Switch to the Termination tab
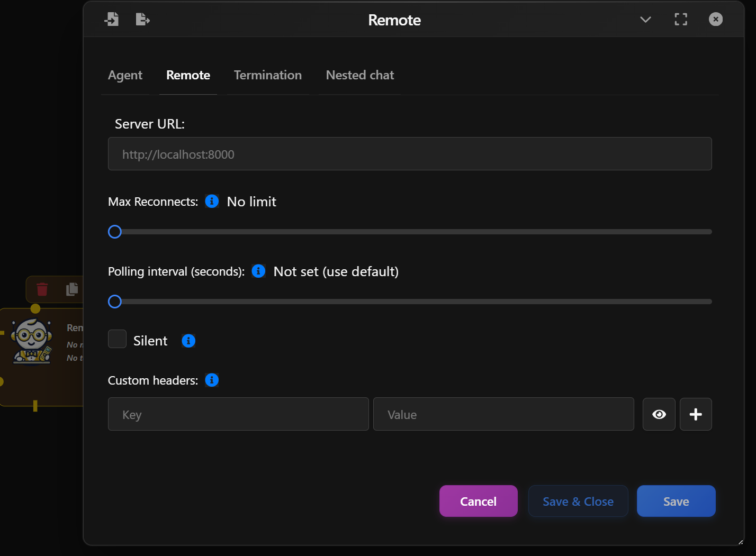 coord(267,75)
